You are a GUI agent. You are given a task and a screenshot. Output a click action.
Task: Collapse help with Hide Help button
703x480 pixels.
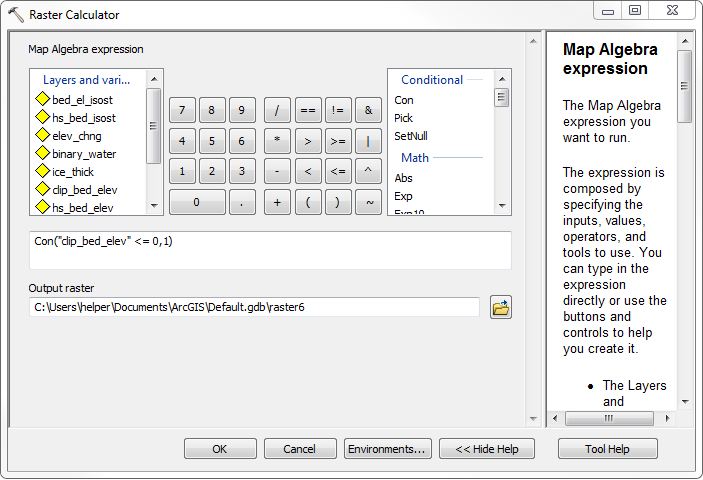[x=487, y=449]
